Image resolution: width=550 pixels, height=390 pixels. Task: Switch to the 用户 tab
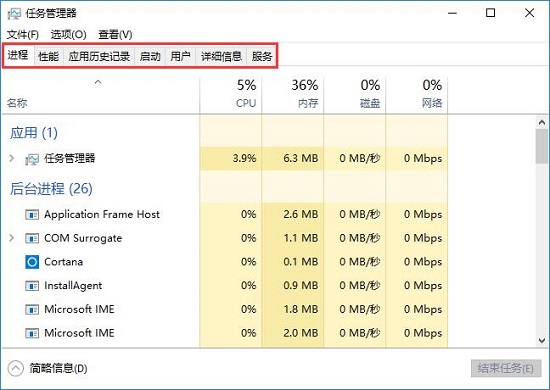pos(180,56)
